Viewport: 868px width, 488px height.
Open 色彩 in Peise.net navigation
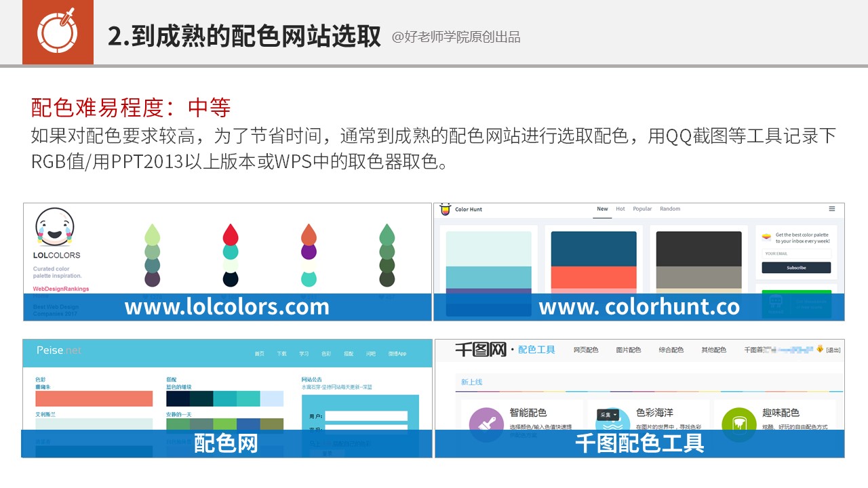(x=326, y=354)
